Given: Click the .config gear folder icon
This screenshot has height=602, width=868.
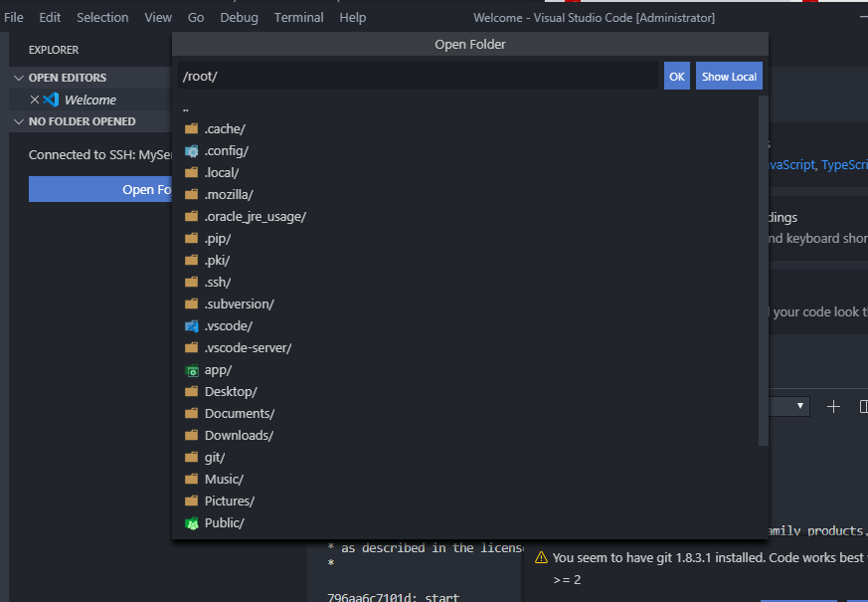Looking at the screenshot, I should (x=192, y=151).
